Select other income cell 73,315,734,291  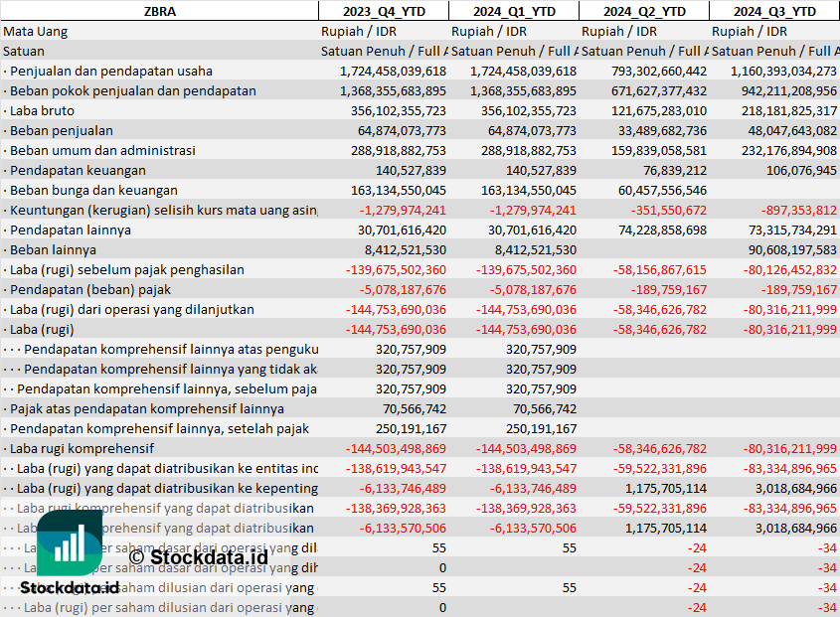click(792, 230)
